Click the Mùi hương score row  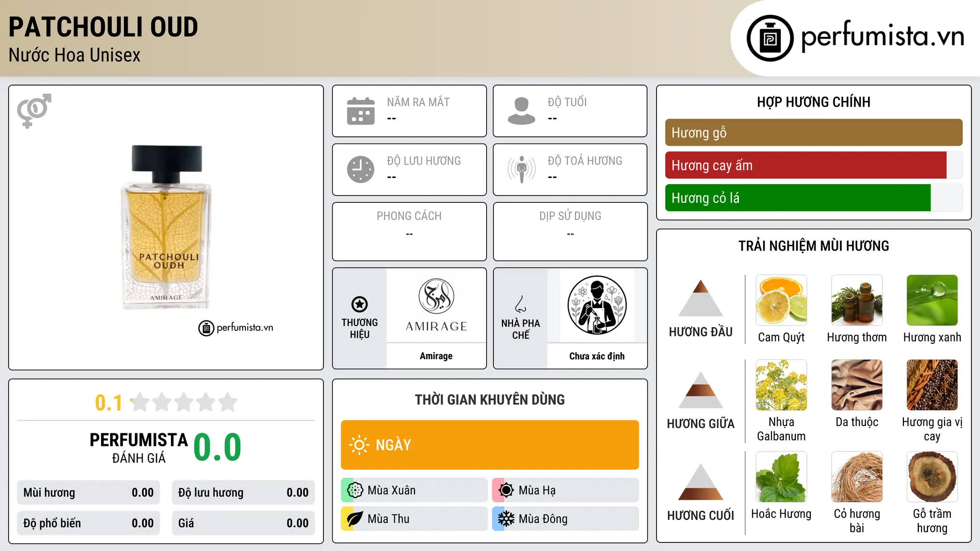pos(89,493)
